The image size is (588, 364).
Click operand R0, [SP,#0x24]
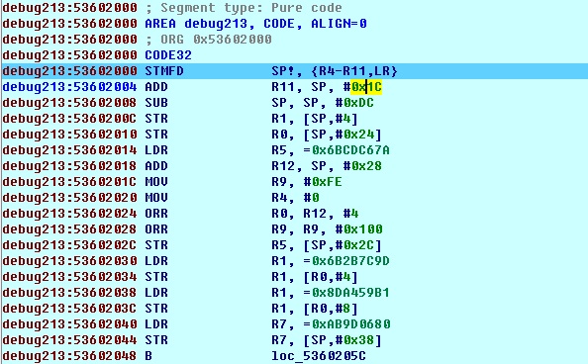tap(327, 135)
